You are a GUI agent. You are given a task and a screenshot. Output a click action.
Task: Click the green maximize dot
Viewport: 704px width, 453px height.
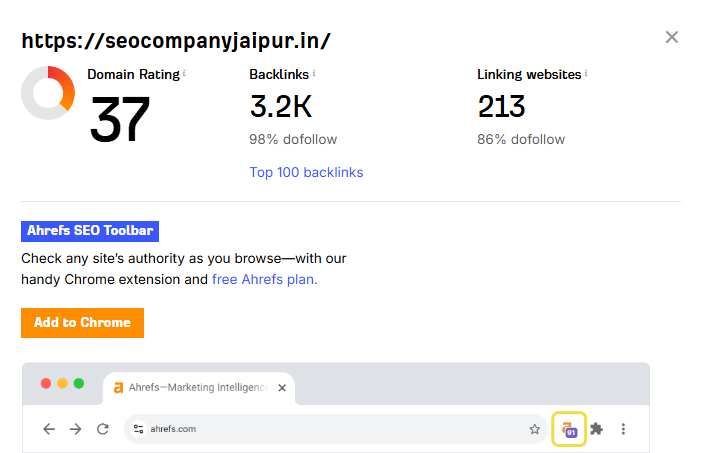pos(79,383)
